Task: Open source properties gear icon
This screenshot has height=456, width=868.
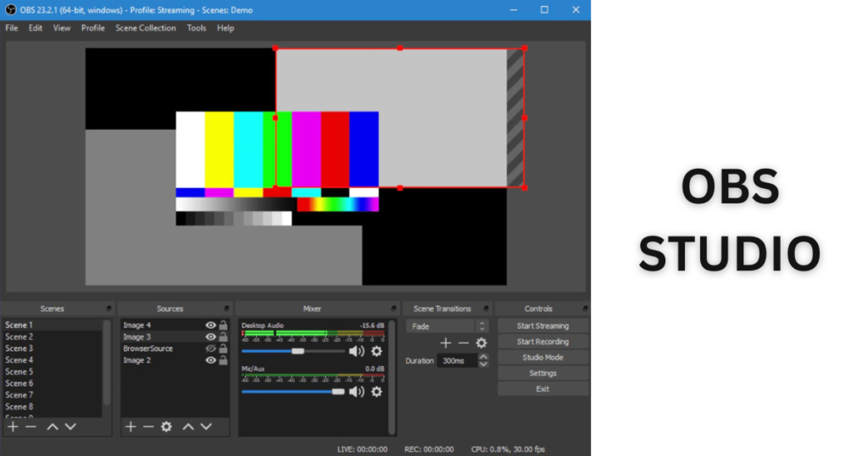Action: [x=167, y=426]
